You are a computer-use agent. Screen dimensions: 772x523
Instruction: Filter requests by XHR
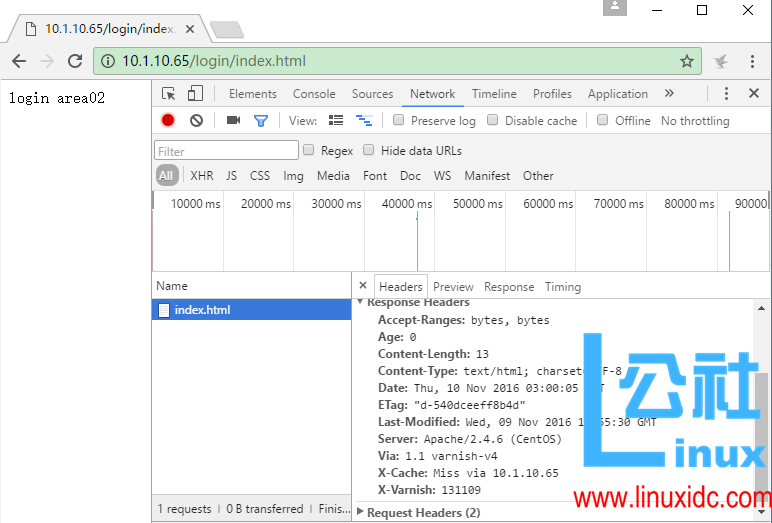(202, 176)
